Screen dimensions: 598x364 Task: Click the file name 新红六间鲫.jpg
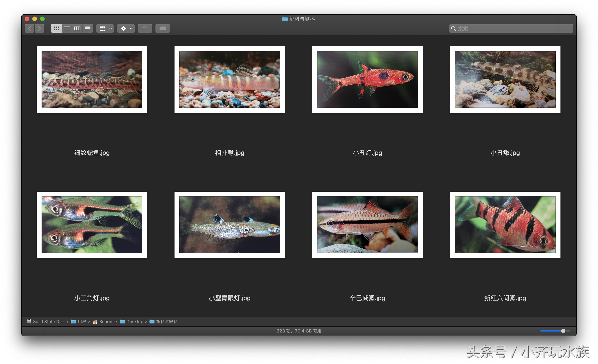pos(505,298)
